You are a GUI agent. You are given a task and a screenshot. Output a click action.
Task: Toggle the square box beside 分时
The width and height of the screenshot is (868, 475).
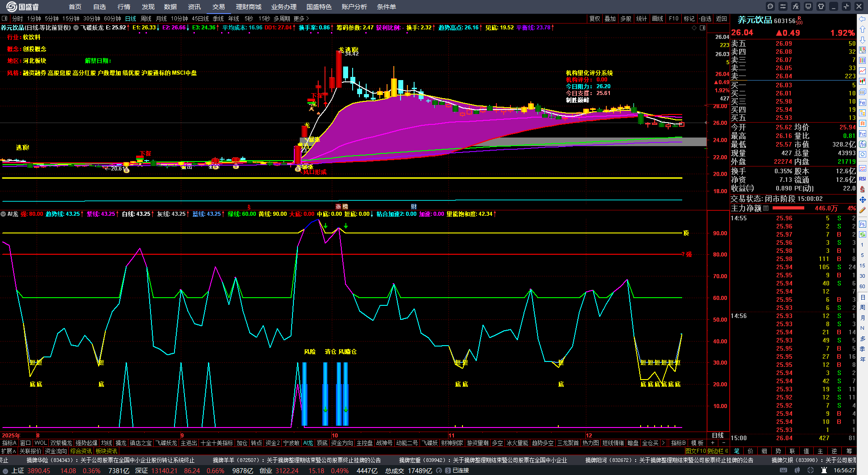click(5, 19)
